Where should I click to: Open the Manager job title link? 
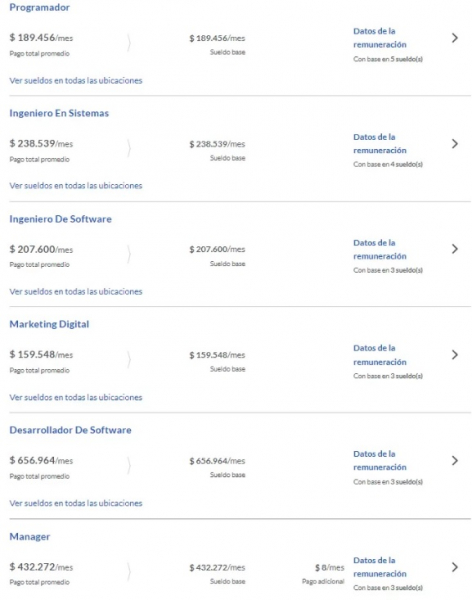29,536
